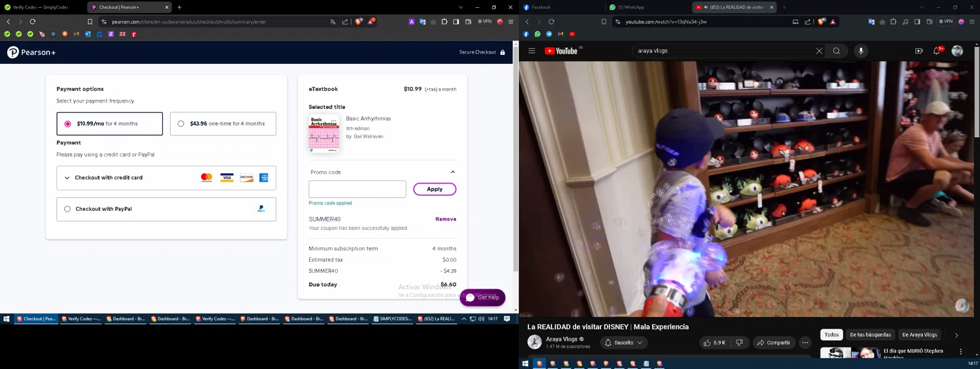Image resolution: width=980 pixels, height=369 pixels.
Task: Open new tab in the Pearson window
Action: tap(179, 7)
